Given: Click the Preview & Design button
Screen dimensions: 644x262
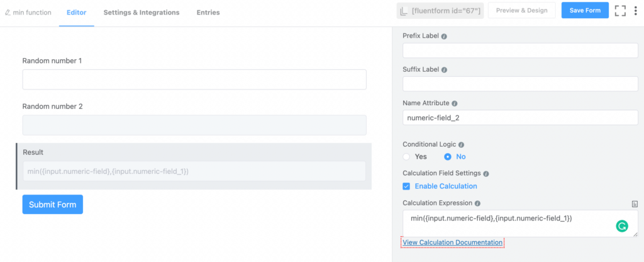Looking at the screenshot, I should [x=521, y=10].
